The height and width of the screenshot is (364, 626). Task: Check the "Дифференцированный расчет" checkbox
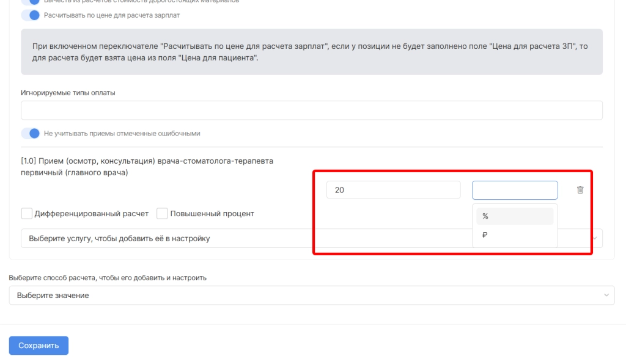point(27,214)
